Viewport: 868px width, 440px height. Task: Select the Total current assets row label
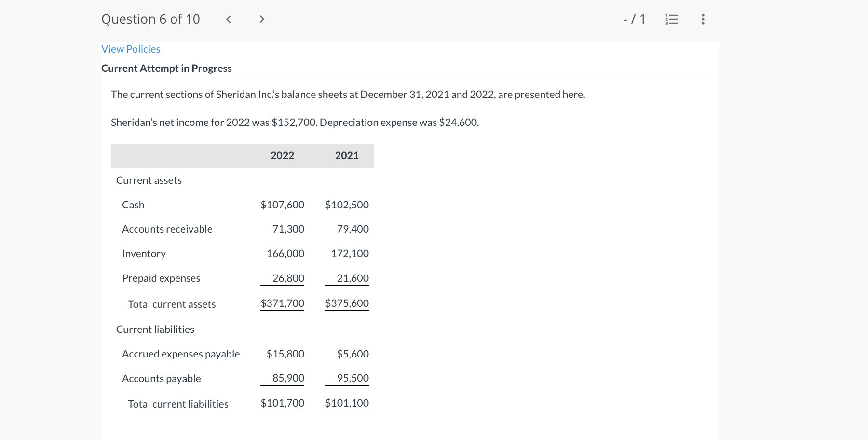[x=171, y=304]
